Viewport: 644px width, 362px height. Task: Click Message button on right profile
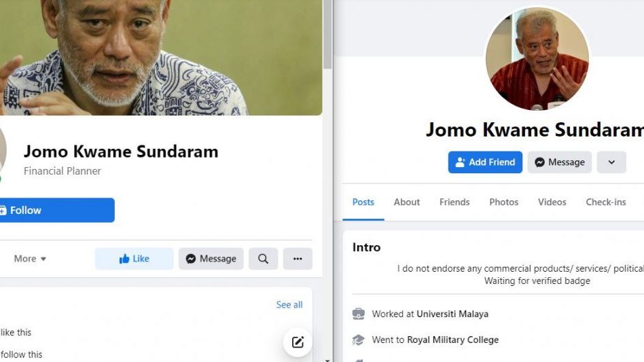[x=560, y=162]
